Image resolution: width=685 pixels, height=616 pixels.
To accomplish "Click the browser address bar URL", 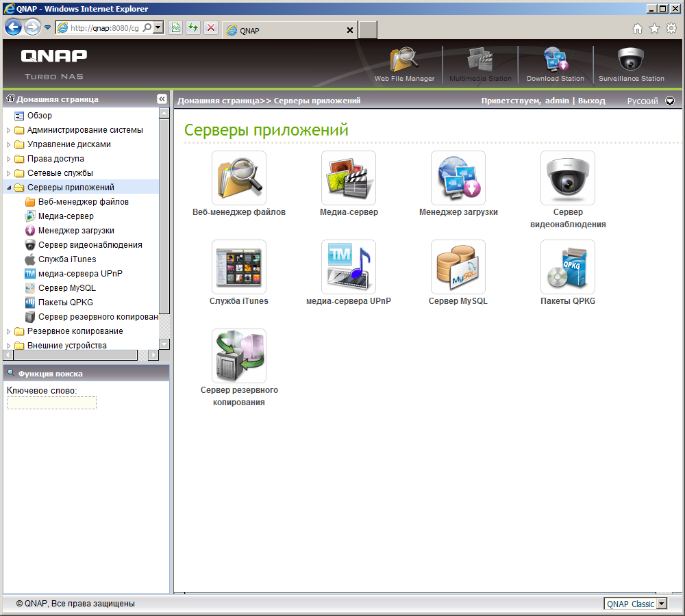I will click(x=104, y=28).
